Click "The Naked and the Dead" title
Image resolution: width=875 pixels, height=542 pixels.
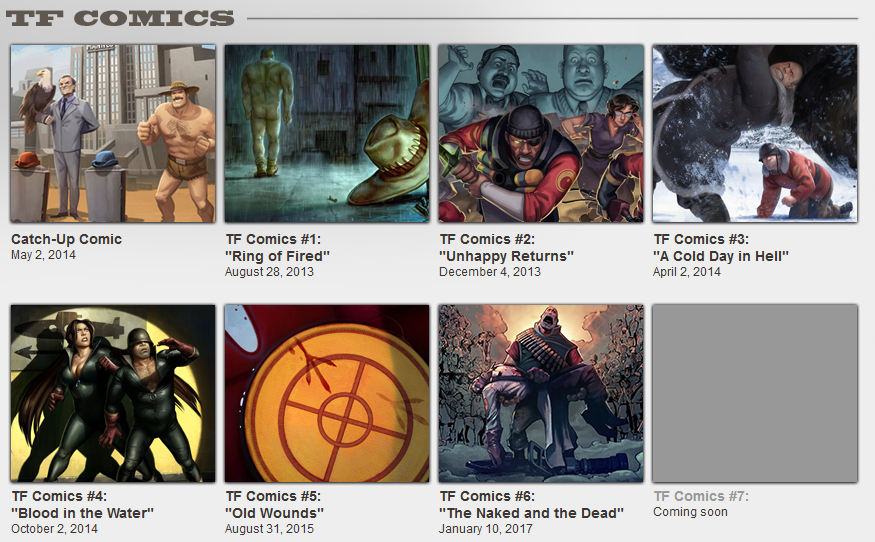pyautogui.click(x=531, y=513)
